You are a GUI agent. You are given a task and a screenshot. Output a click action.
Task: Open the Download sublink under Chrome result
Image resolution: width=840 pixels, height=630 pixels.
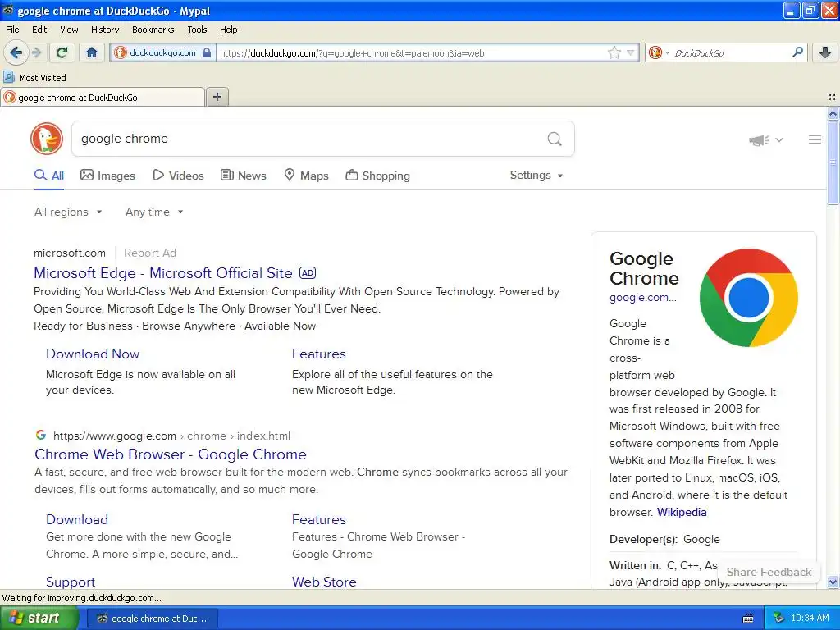(77, 519)
